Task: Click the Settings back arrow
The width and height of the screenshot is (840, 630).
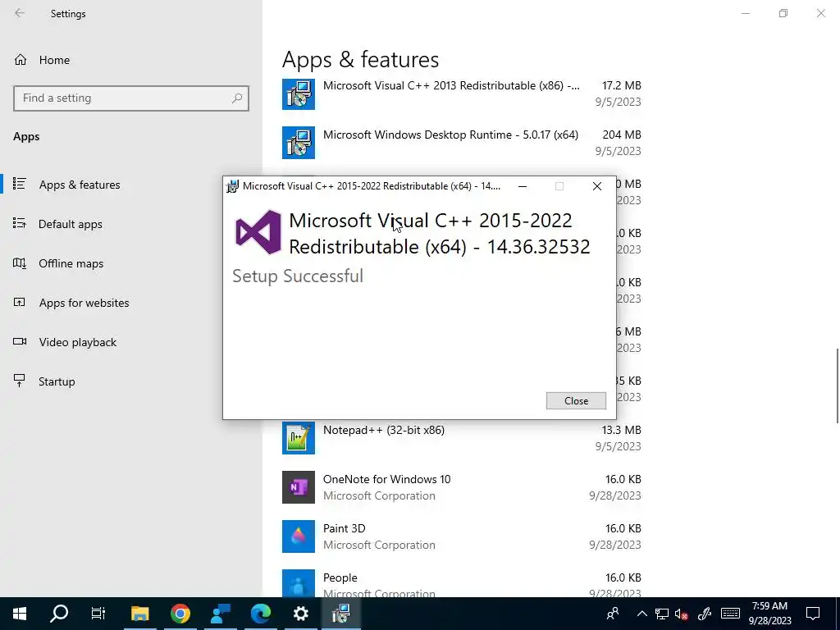Action: (20, 13)
